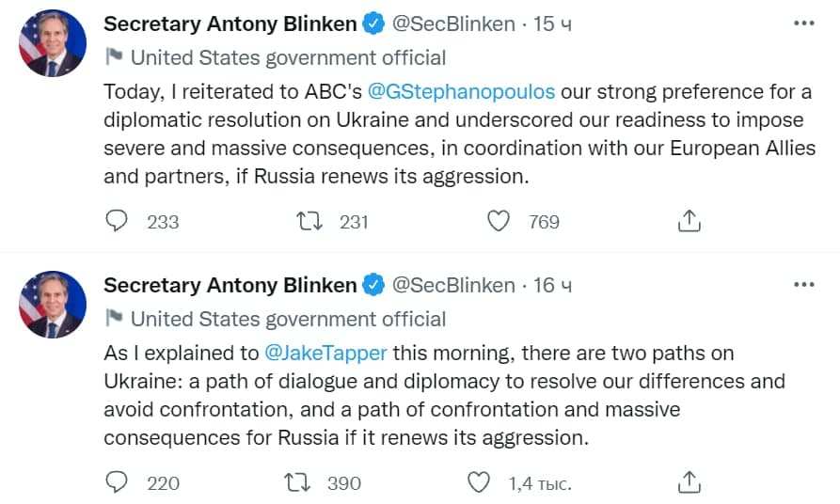
Task: Reply to the JakeTapper tweet
Action: 117,482
